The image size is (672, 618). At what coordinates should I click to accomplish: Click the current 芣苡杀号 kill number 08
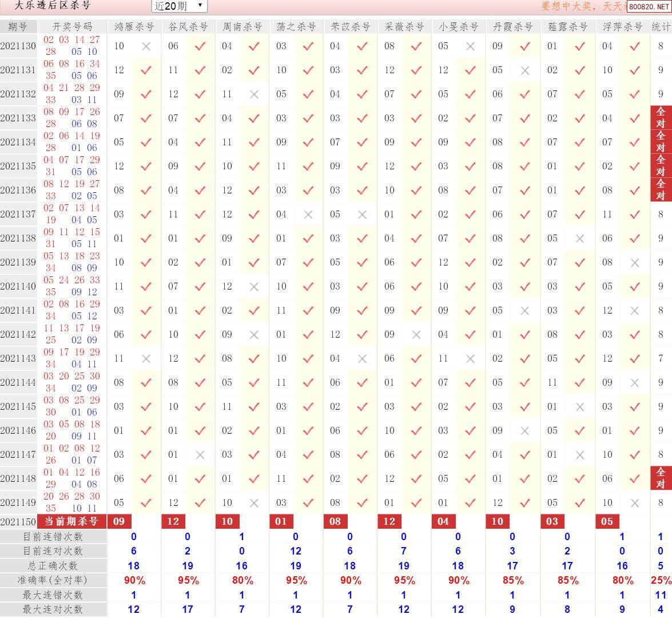point(335,521)
